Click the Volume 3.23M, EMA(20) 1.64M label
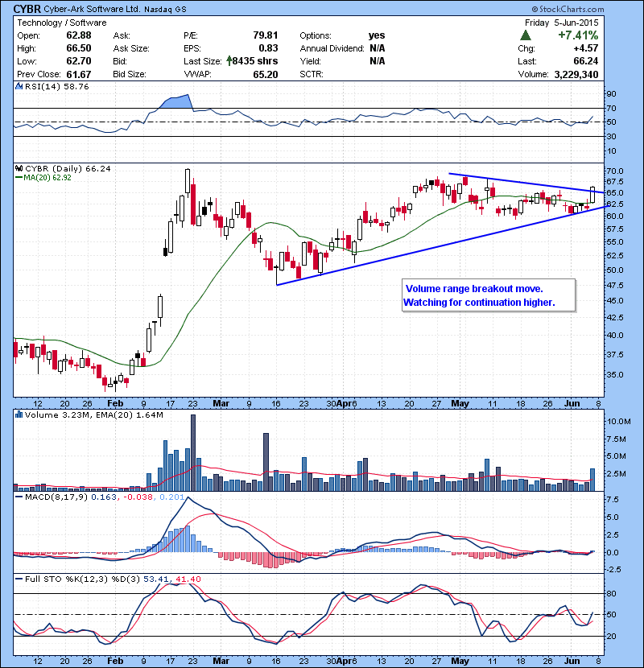 [93, 414]
